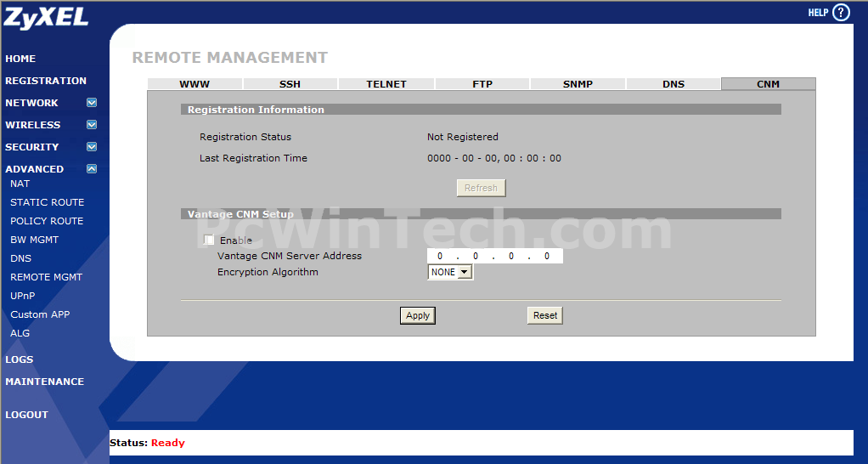Click the 'Not Registered' status text
Image resolution: width=868 pixels, height=464 pixels.
click(463, 137)
